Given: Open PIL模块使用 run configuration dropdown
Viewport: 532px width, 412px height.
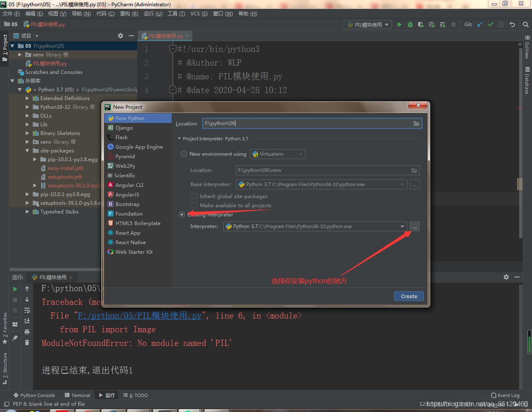Looking at the screenshot, I should pyautogui.click(x=368, y=25).
